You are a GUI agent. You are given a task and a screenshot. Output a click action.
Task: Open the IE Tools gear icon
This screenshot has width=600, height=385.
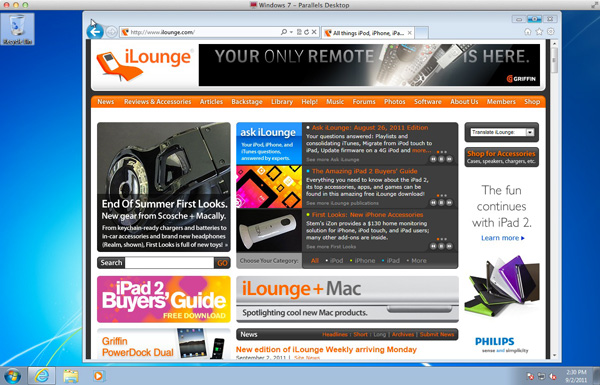551,32
